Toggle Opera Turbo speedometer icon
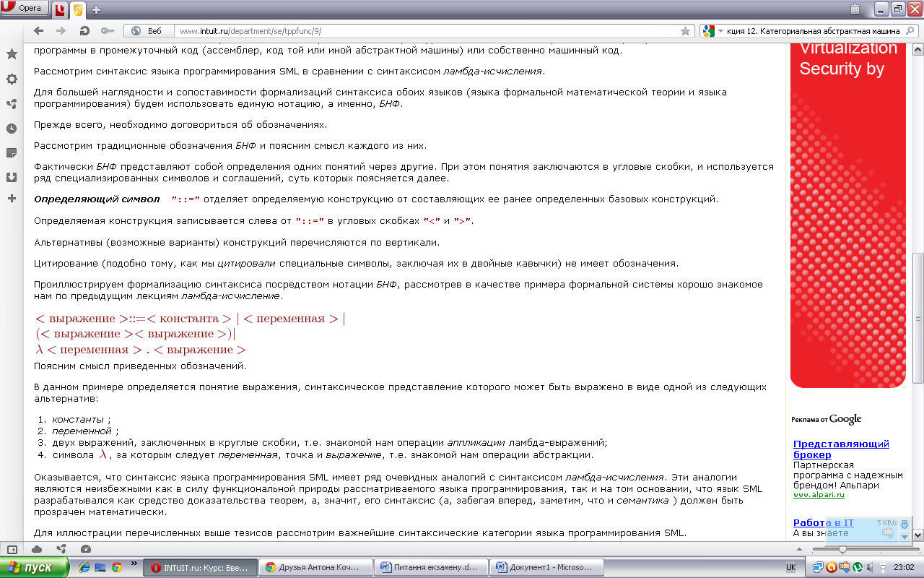This screenshot has height=578, width=924. (x=86, y=549)
